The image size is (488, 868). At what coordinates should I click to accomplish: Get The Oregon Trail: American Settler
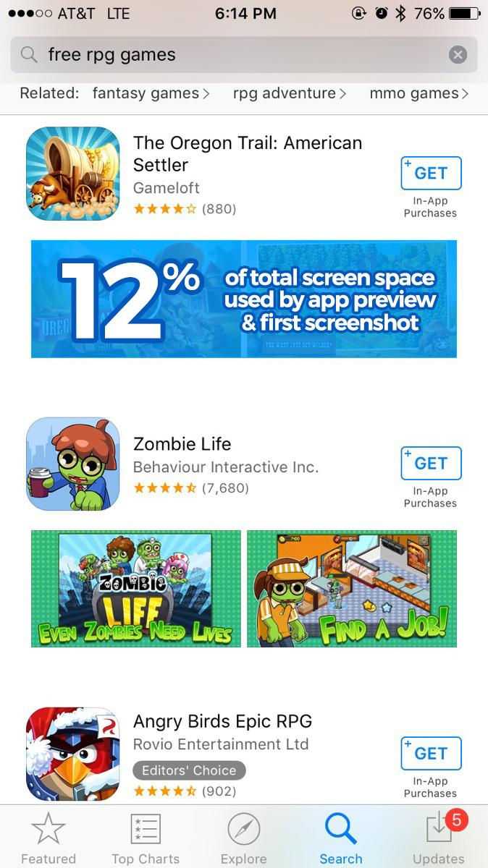[431, 173]
